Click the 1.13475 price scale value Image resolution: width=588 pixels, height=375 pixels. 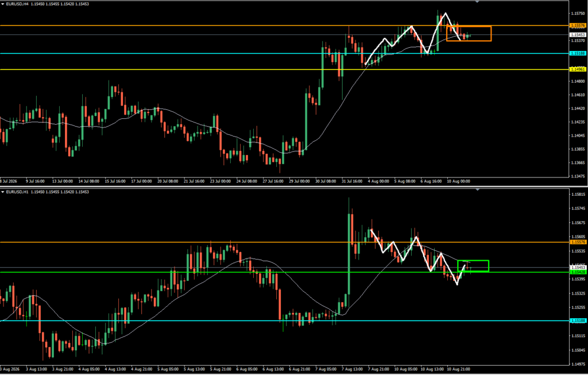pos(578,176)
